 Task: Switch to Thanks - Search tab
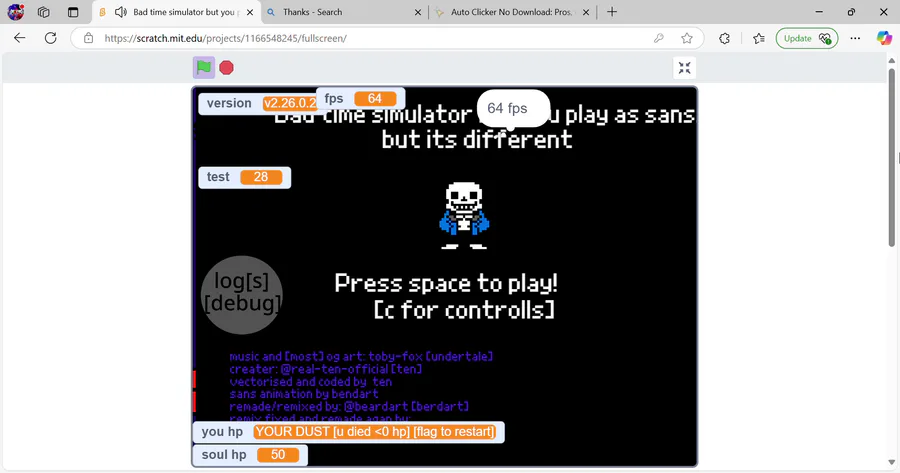click(x=342, y=11)
